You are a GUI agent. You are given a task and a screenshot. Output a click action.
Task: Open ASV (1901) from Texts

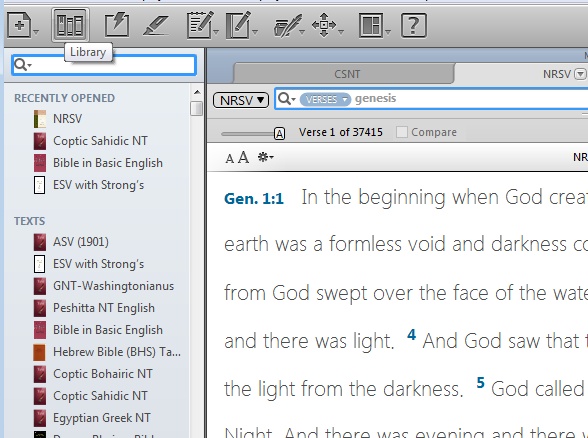coord(81,242)
